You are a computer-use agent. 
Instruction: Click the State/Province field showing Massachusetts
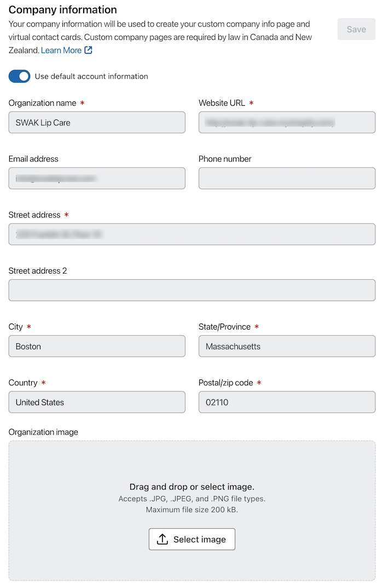287,346
